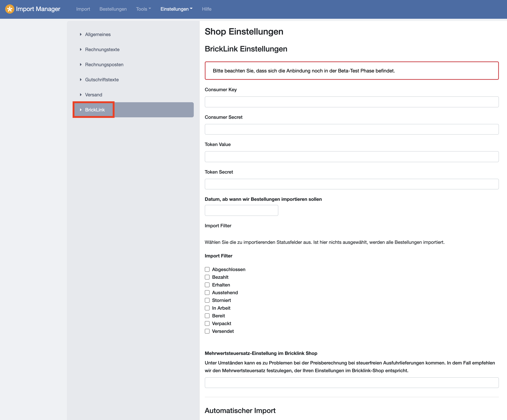Toggle the Verpackt checkbox
This screenshot has height=420, width=507.
coord(207,324)
